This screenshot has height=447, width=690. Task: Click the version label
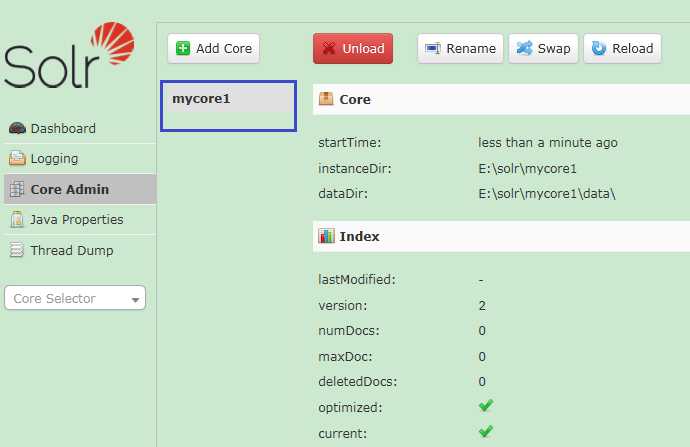click(342, 305)
